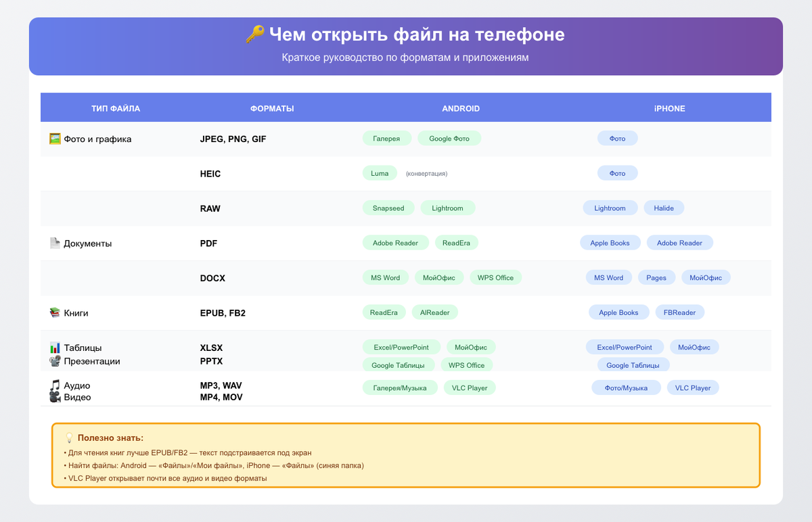The image size is (812, 522).
Task: Select the iPhone Google Таблицы chip
Action: click(x=633, y=365)
